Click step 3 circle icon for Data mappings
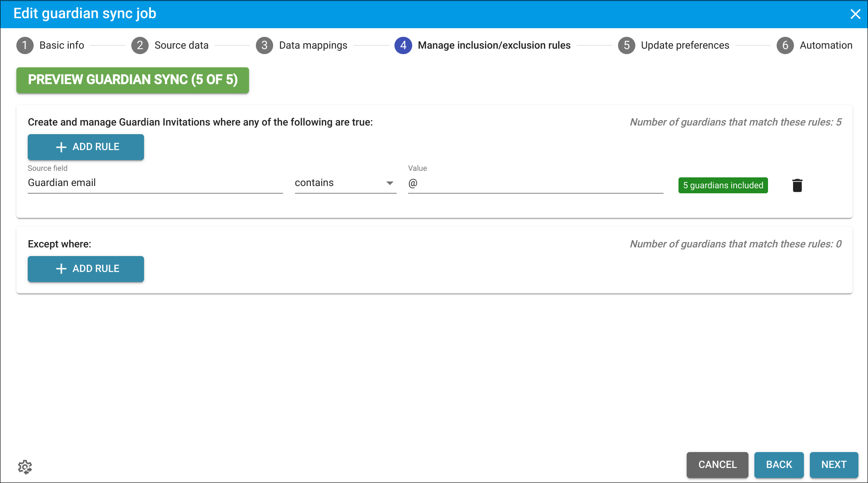 pos(264,45)
